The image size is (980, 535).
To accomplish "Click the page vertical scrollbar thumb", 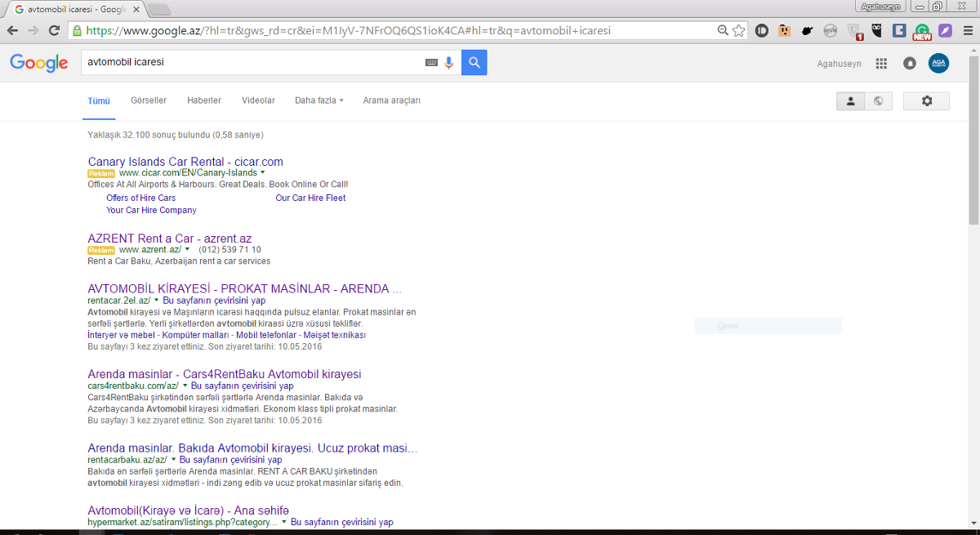I will [973, 139].
